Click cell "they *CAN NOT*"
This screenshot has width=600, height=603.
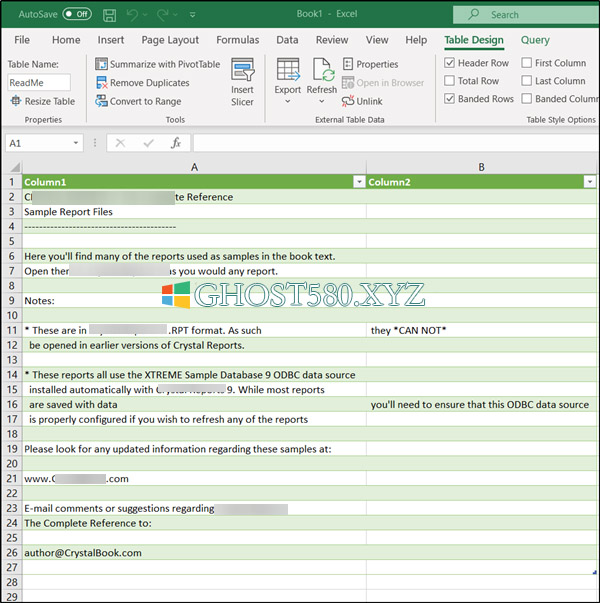tap(482, 330)
